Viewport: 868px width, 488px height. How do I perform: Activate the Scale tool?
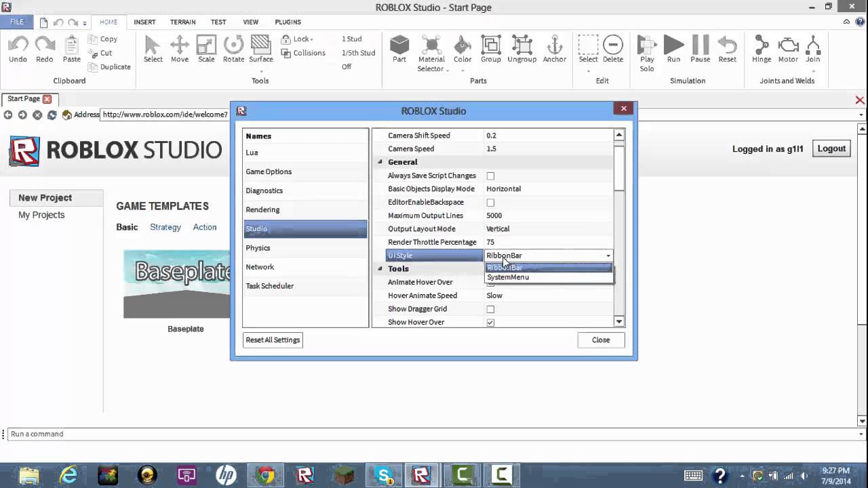pos(206,45)
